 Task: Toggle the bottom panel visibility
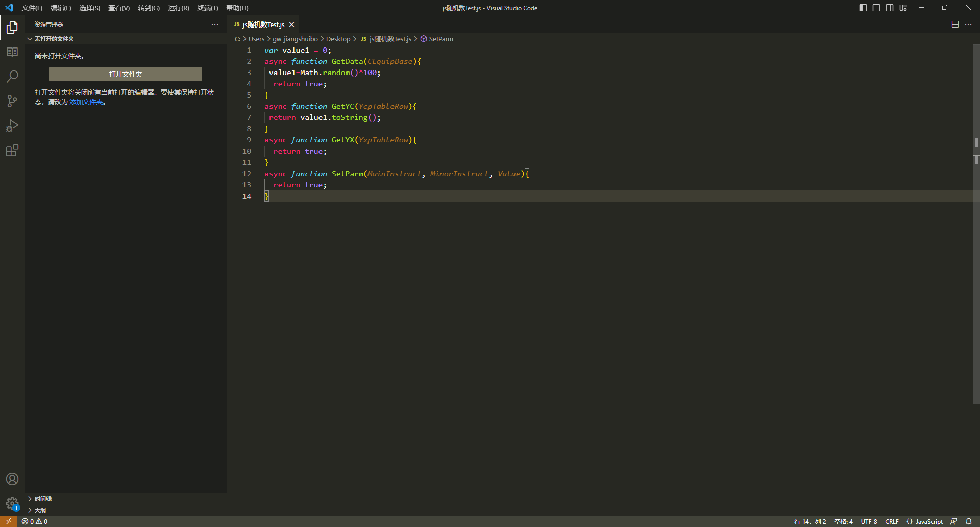(x=876, y=8)
